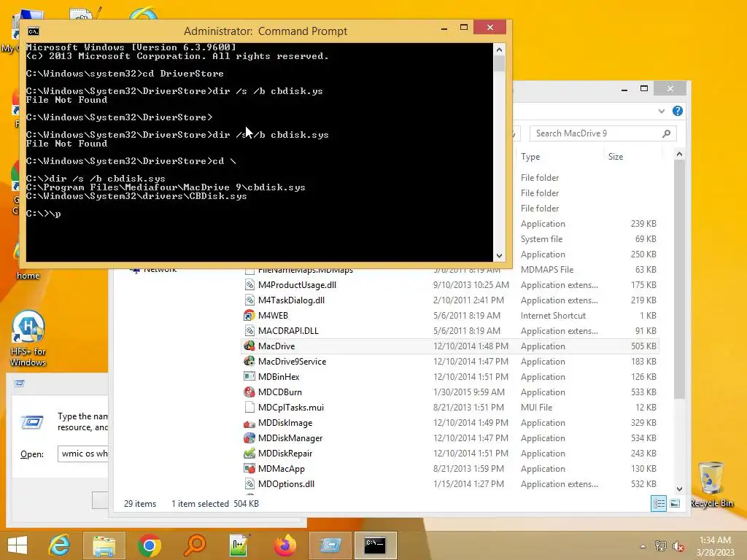747x560 pixels.
Task: Select the MDMacApp application
Action: pos(450,469)
